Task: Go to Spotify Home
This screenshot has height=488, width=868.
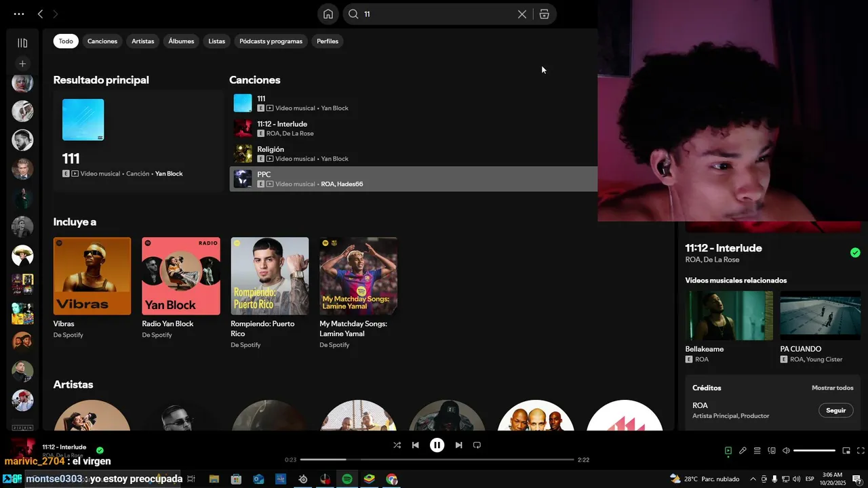Action: pyautogui.click(x=328, y=14)
